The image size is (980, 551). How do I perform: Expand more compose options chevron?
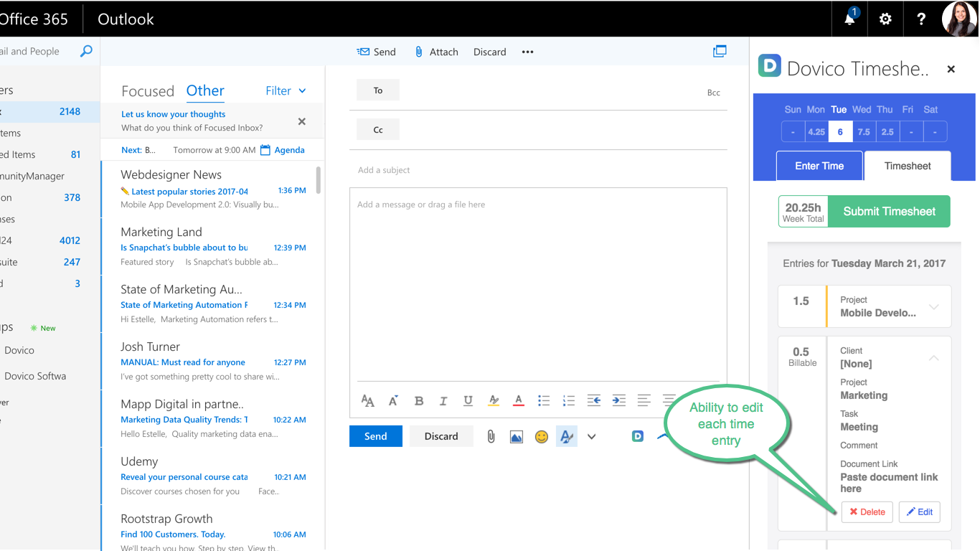(592, 436)
